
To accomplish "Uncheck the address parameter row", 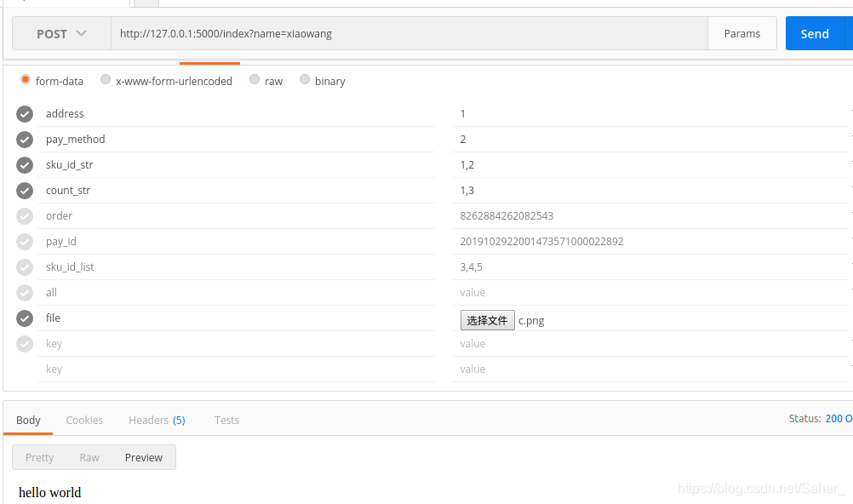I will pyautogui.click(x=25, y=114).
